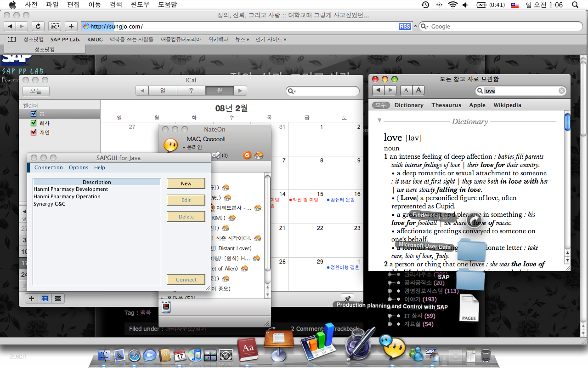
Task: Open 인기 사이트 bookmarks dropdown
Action: (x=271, y=40)
